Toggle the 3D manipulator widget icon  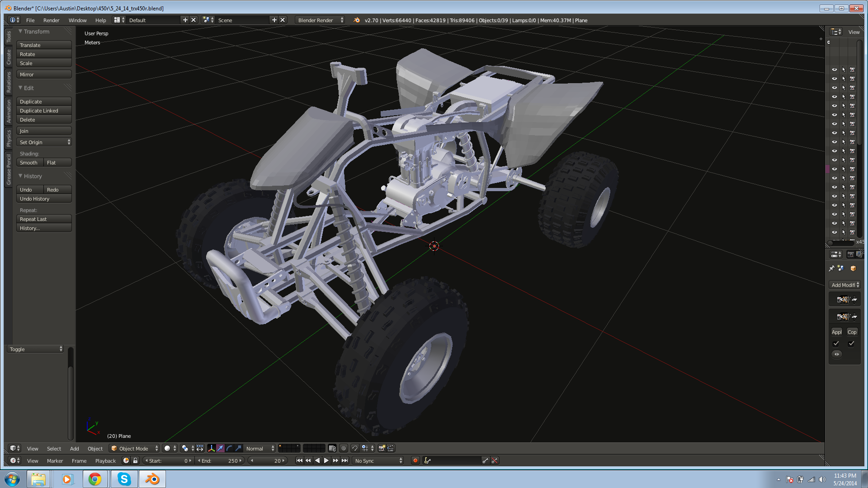click(x=211, y=448)
